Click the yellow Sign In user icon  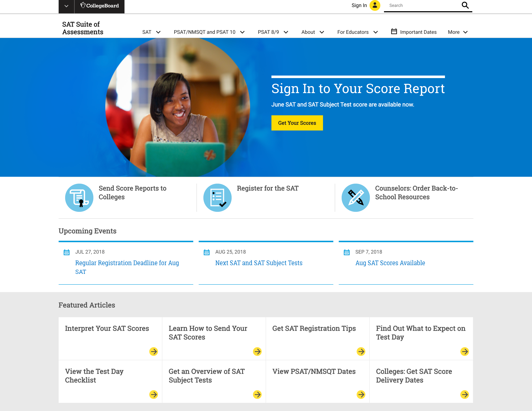pos(375,5)
